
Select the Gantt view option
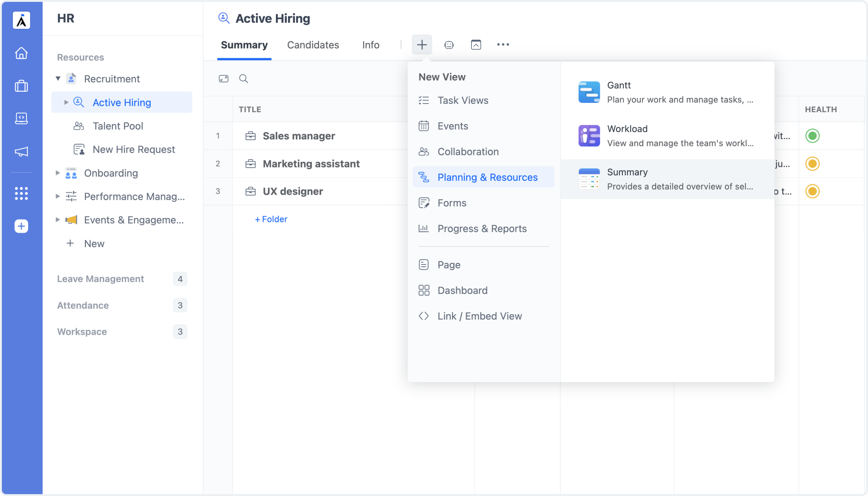point(667,92)
